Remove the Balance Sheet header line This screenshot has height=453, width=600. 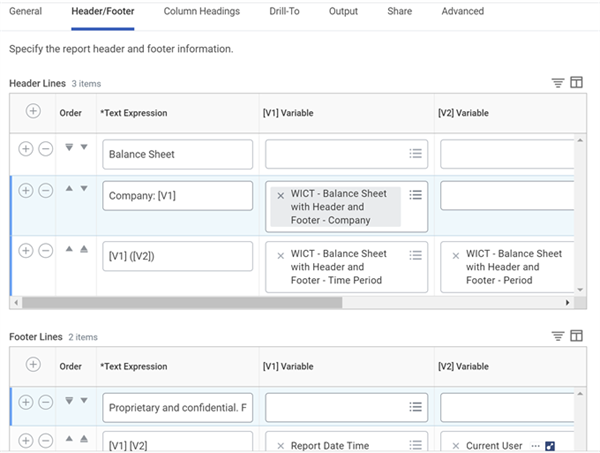pos(46,148)
